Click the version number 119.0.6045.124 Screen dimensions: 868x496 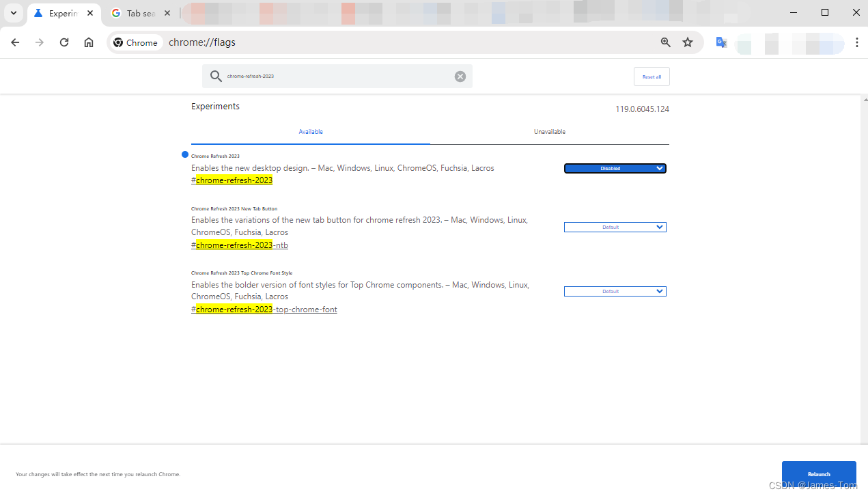(x=642, y=109)
